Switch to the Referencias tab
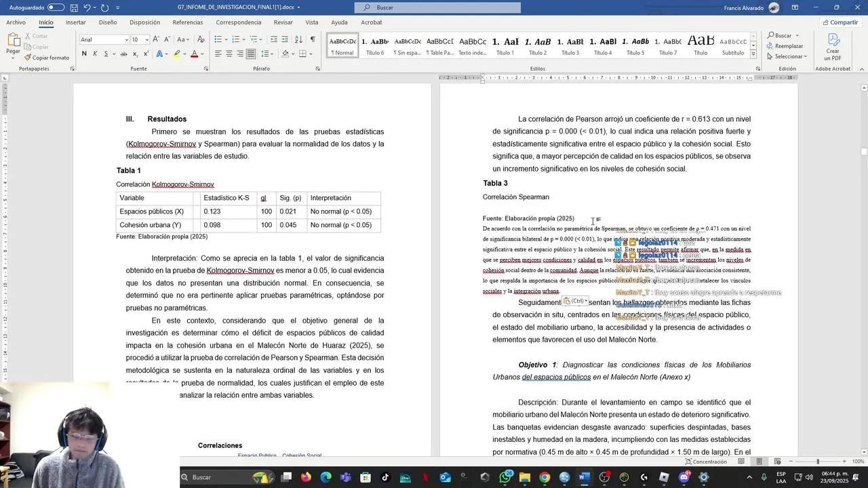This screenshot has height=488, width=868. pos(188,22)
